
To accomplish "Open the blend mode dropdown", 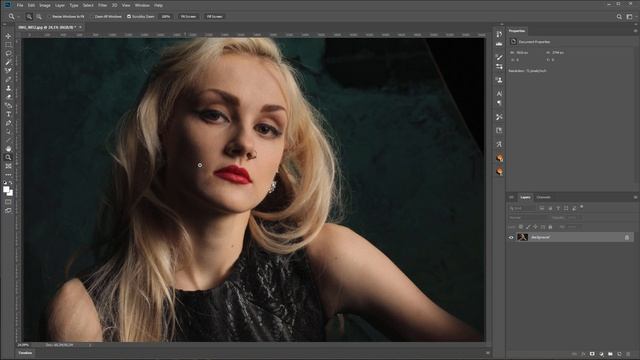I will click(x=528, y=218).
